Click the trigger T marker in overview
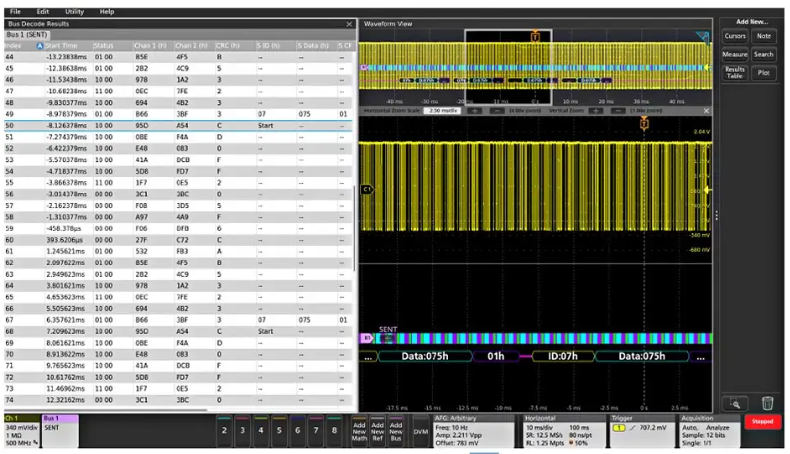 coord(535,36)
